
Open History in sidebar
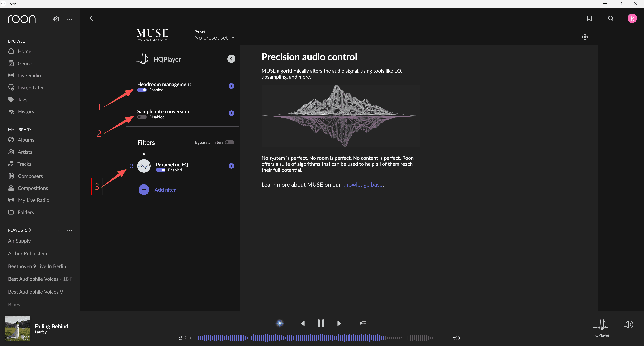point(26,112)
